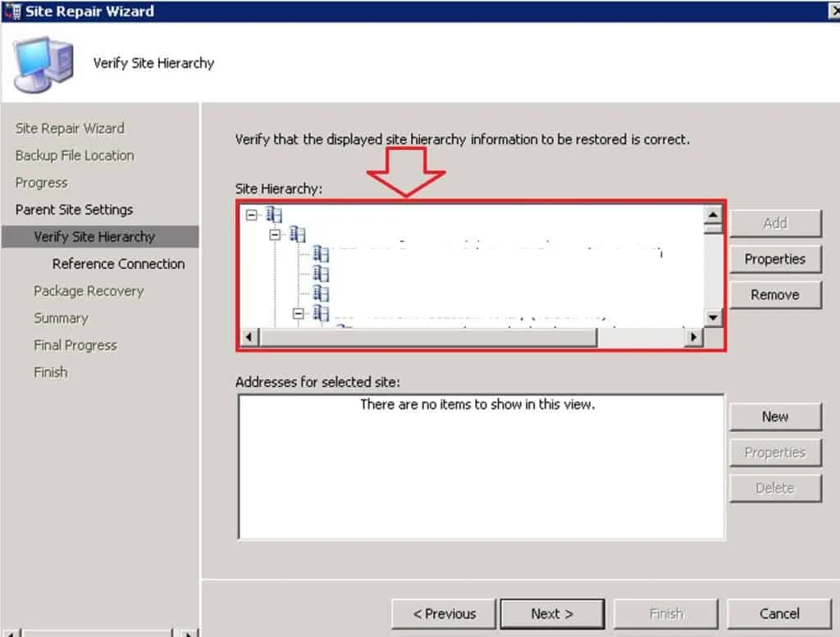Select the fourth site icon in hierarchy list

tap(320, 293)
